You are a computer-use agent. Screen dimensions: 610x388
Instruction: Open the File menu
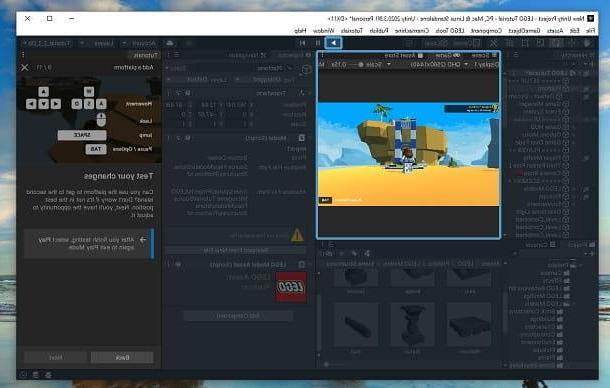click(590, 30)
